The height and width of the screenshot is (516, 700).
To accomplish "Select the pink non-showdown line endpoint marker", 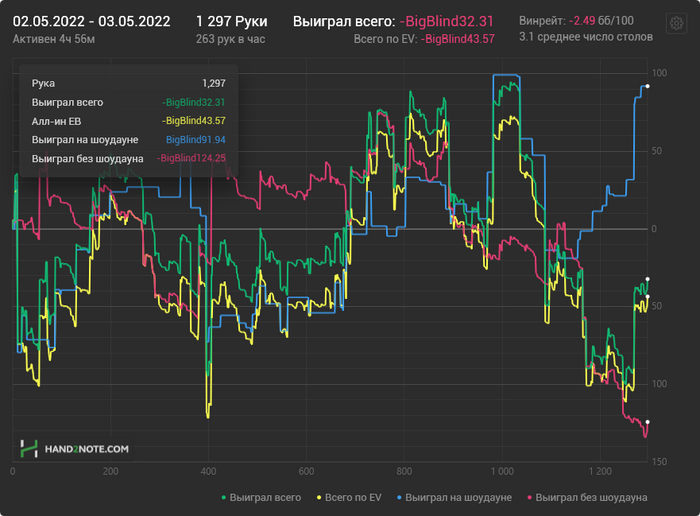I will point(647,422).
